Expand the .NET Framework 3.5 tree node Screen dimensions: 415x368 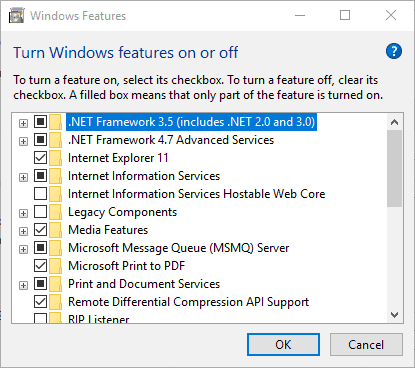23,123
